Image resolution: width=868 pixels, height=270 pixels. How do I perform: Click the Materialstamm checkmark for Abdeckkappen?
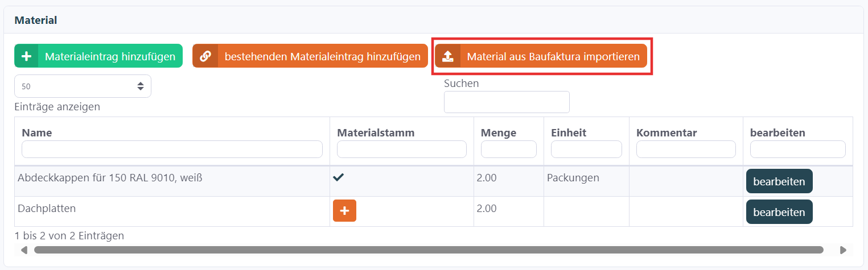[339, 177]
